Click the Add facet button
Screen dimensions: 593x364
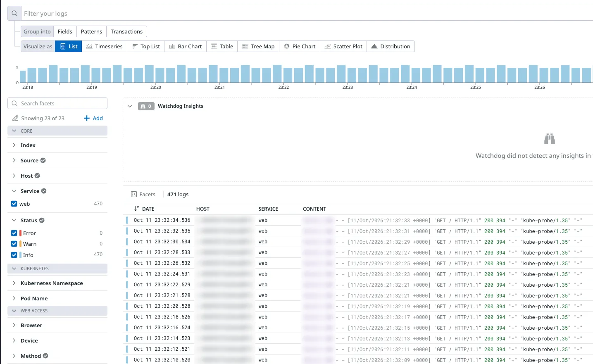(93, 118)
